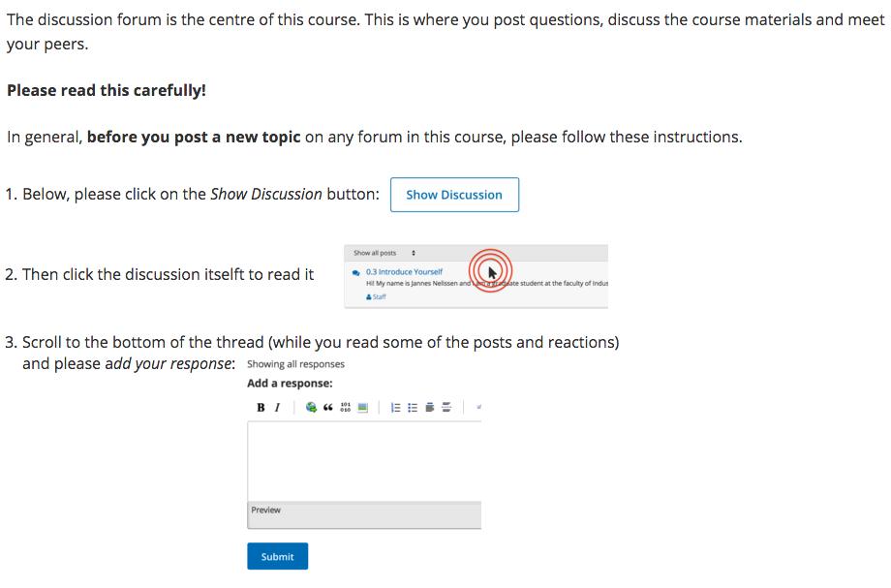Image resolution: width=891 pixels, height=588 pixels.
Task: Insert code sample with 101010 icon
Action: click(346, 408)
